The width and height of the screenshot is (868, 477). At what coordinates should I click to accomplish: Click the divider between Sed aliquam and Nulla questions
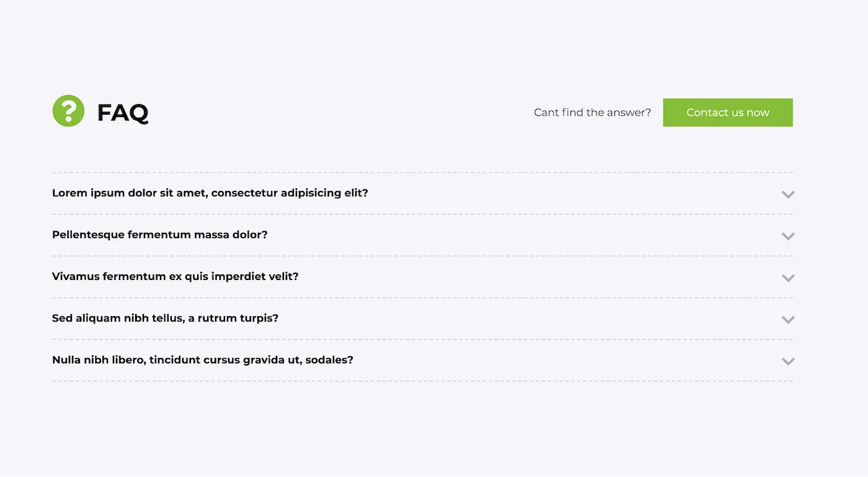point(422,339)
